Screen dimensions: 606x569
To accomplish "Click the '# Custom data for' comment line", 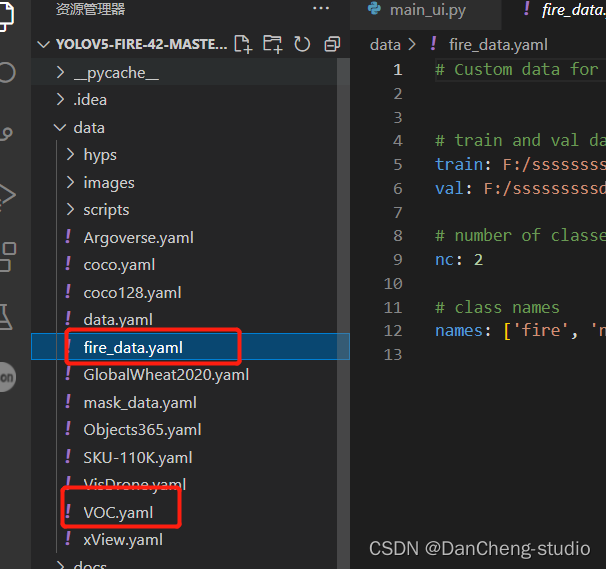I will tap(516, 70).
